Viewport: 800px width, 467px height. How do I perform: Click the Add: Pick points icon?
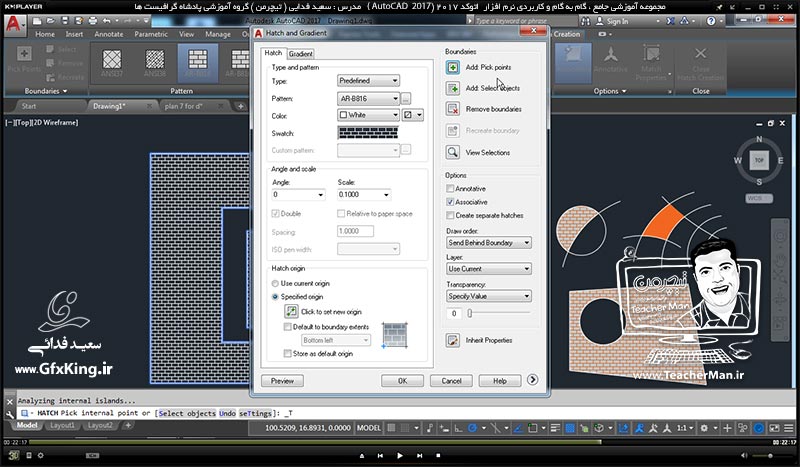[453, 67]
